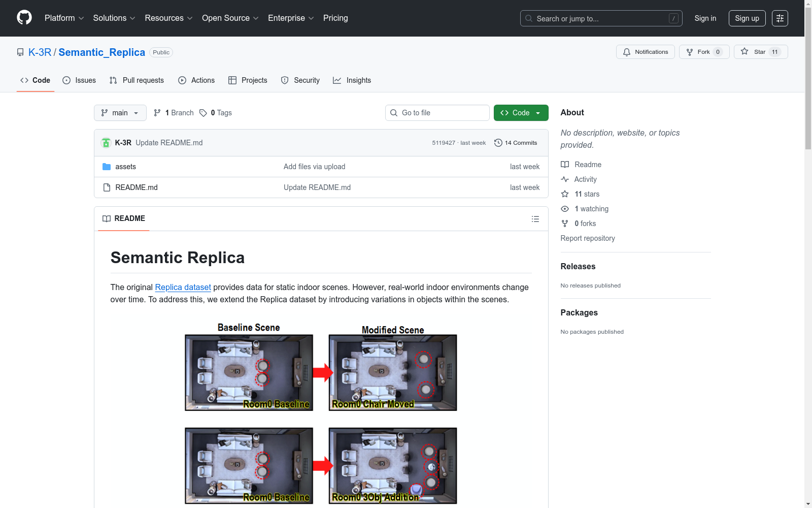Viewport: 812px width, 508px height.
Task: Click the Activity pulse icon
Action: pyautogui.click(x=565, y=179)
